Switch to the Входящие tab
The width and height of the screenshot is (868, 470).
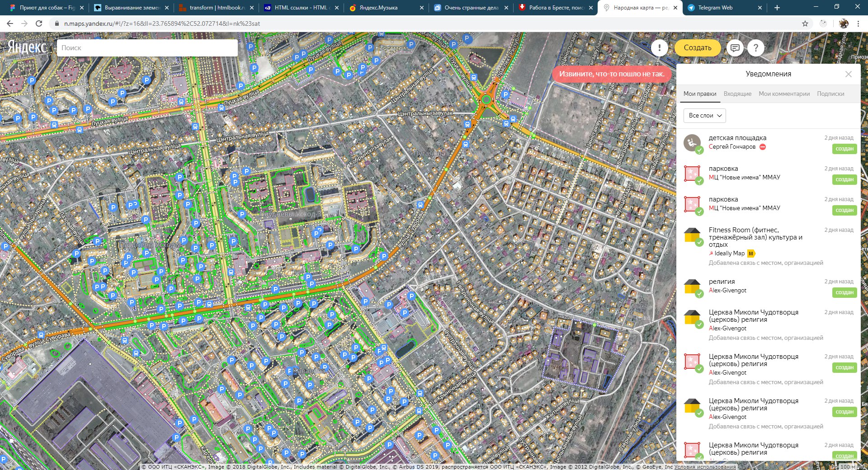737,94
